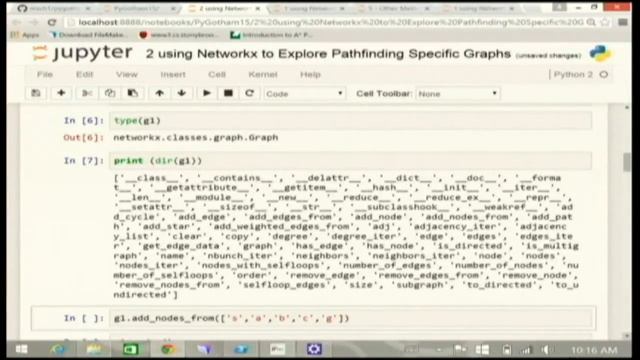Click the notebook title to rename it
This screenshot has height=360, width=640.
(328, 53)
